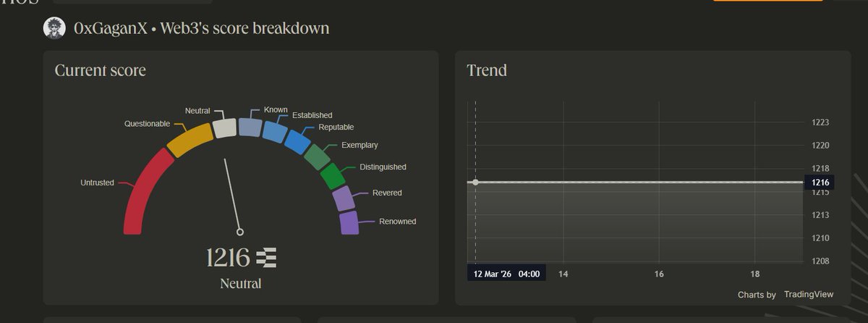Open the TradingView link

point(809,294)
